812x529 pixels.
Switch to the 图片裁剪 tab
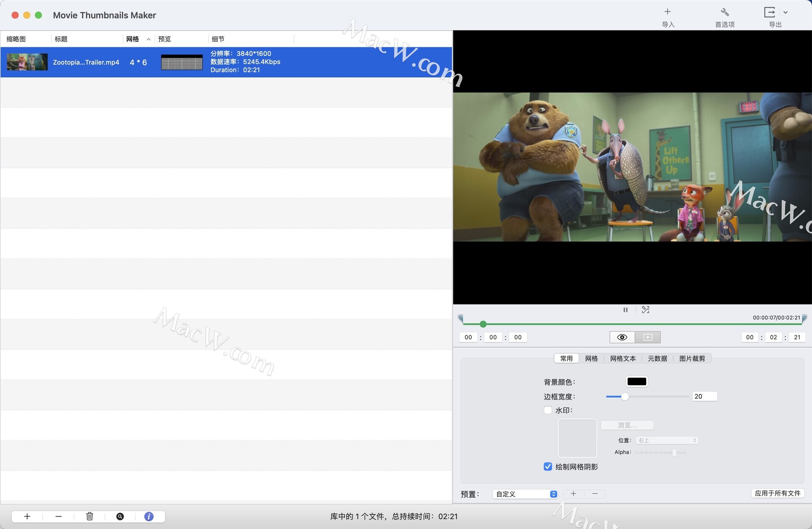coord(692,358)
